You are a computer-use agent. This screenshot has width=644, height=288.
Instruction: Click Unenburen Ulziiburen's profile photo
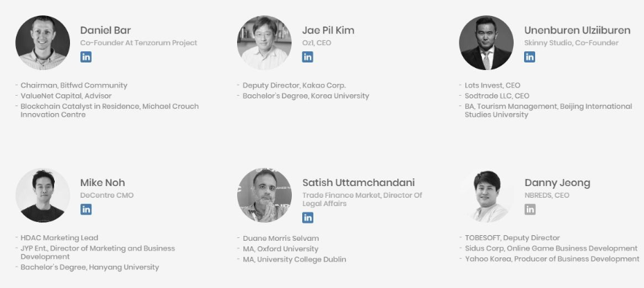(486, 43)
